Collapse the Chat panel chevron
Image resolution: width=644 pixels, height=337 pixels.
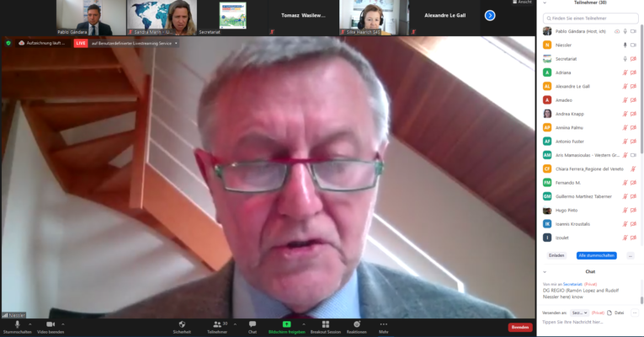pos(545,271)
